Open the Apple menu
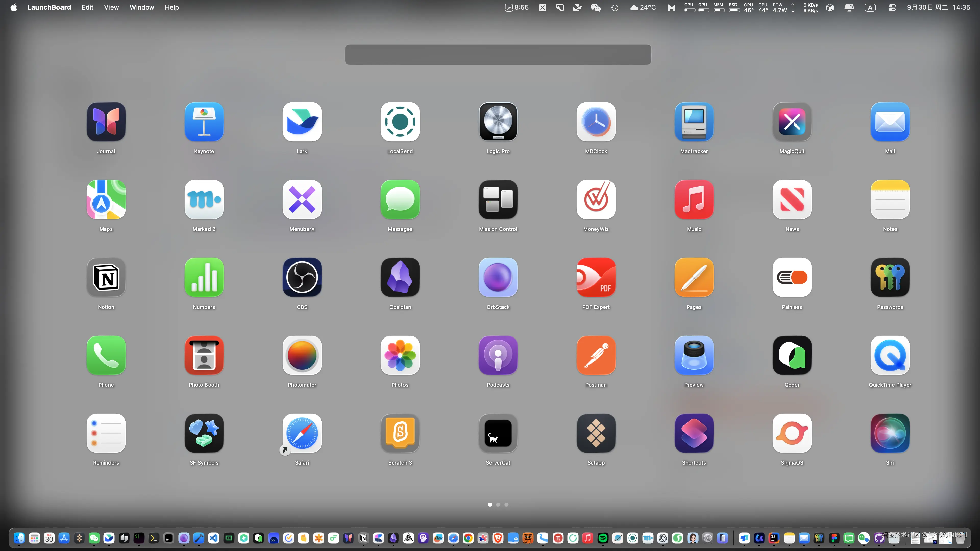The height and width of the screenshot is (551, 980). click(x=14, y=7)
